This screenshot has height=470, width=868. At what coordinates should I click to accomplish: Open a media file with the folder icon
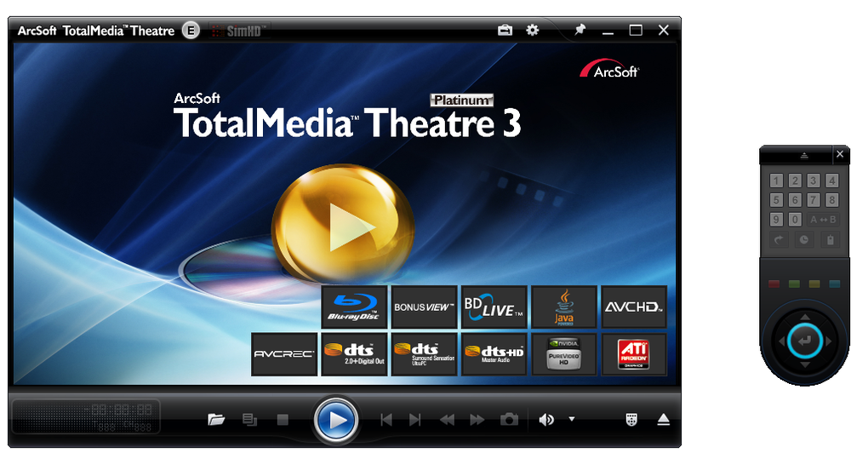[x=216, y=420]
